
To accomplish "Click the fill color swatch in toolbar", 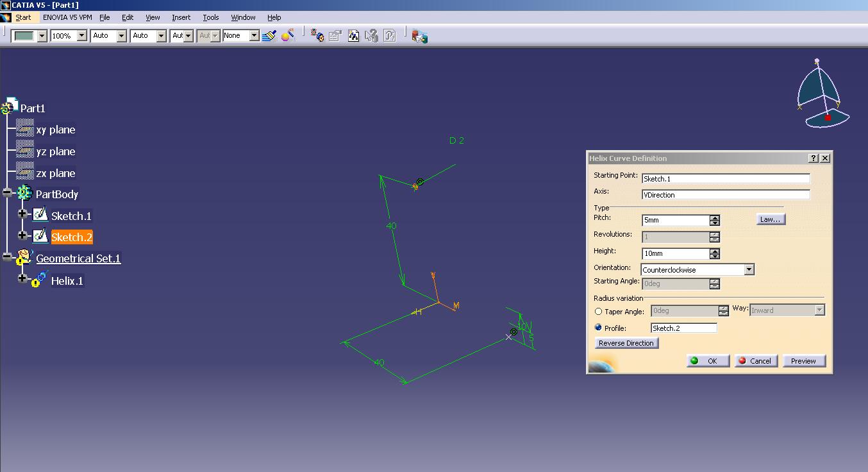I will click(24, 36).
